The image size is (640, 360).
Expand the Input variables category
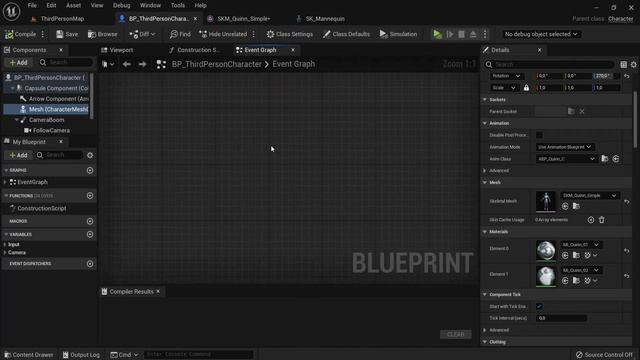(x=5, y=244)
